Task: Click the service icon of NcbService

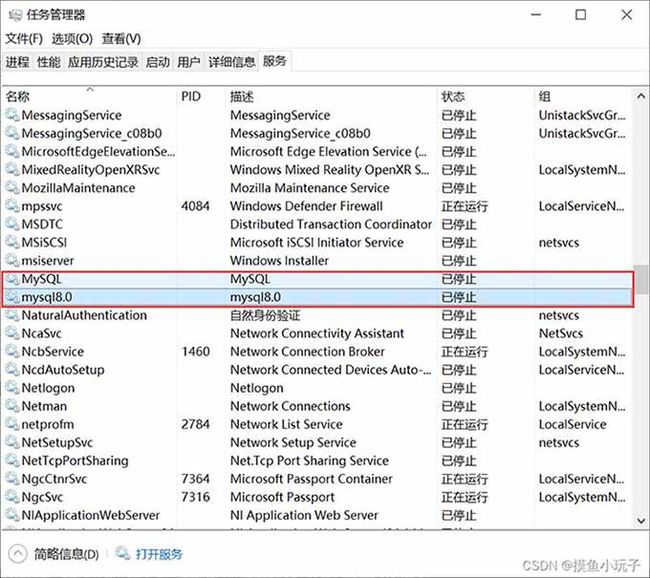Action: (12, 352)
